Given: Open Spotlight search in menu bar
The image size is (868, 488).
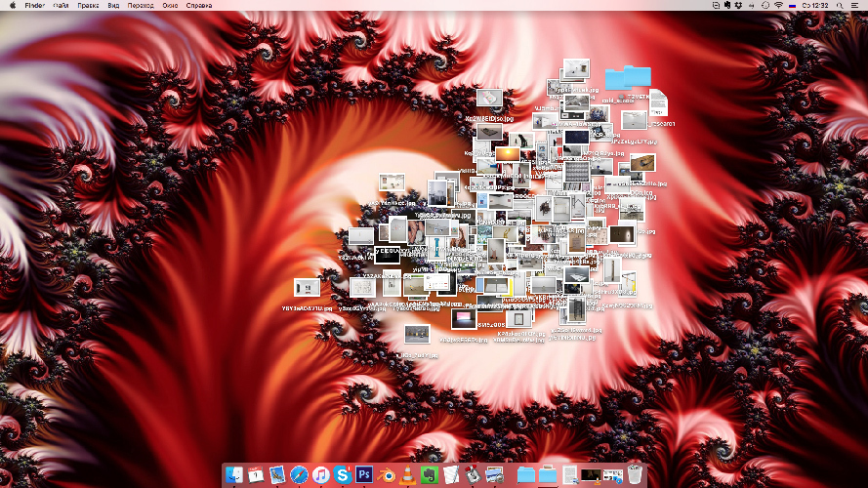Looking at the screenshot, I should point(838,5).
